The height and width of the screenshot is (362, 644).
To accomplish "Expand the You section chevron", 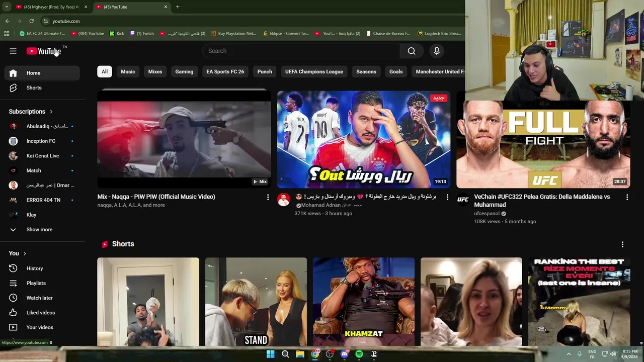I will point(25,253).
